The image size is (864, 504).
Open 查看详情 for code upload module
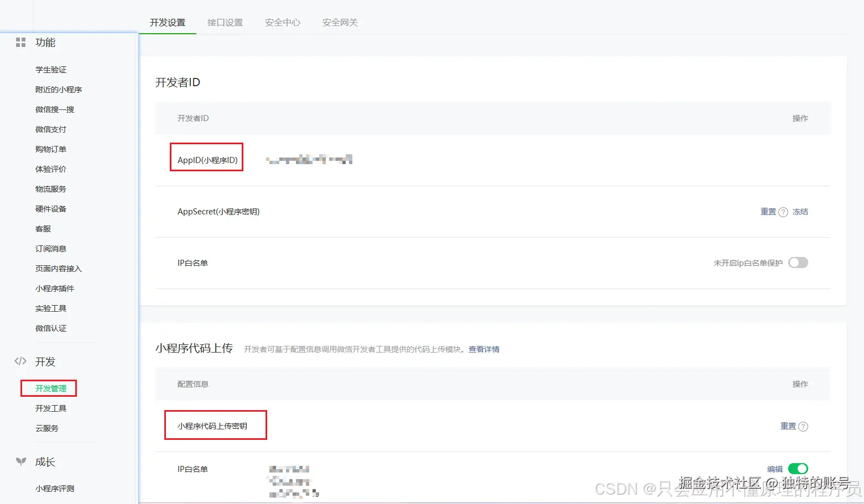tap(483, 349)
